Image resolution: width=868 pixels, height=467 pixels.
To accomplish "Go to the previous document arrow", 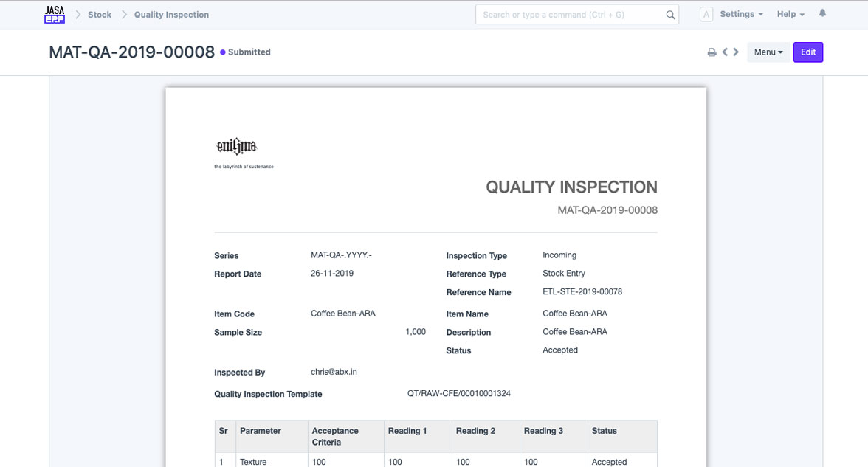I will [x=725, y=52].
